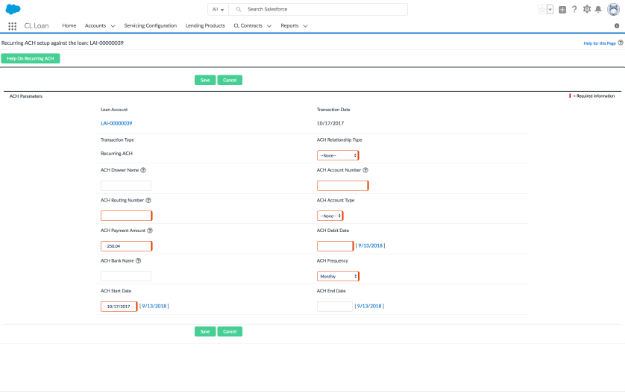The width and height of the screenshot is (625, 392).
Task: Click the ACH Payment Amount field
Action: point(126,246)
